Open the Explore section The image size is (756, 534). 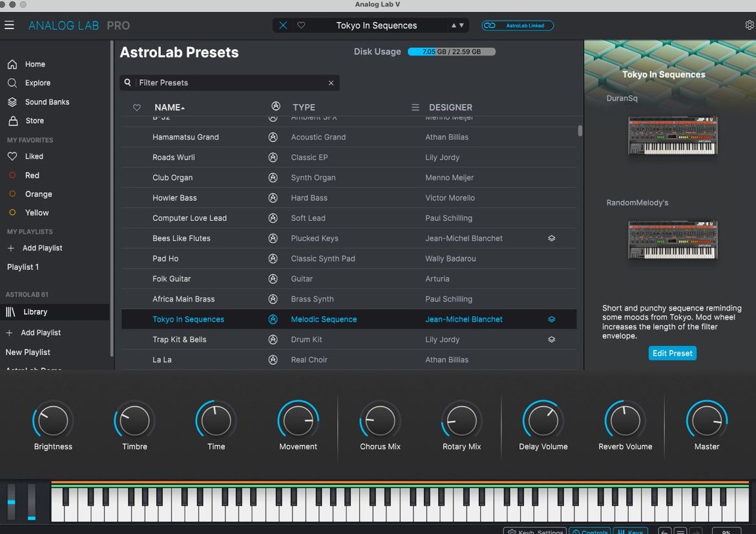point(37,83)
